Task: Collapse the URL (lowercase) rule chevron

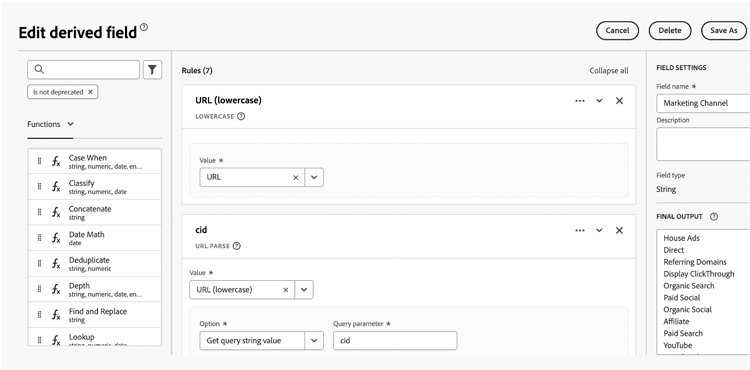Action: [x=599, y=101]
